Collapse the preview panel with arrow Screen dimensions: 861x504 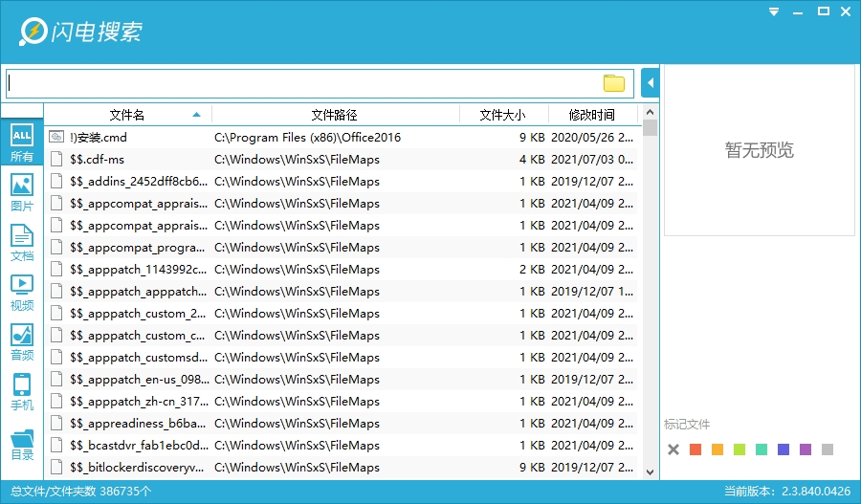coord(651,83)
